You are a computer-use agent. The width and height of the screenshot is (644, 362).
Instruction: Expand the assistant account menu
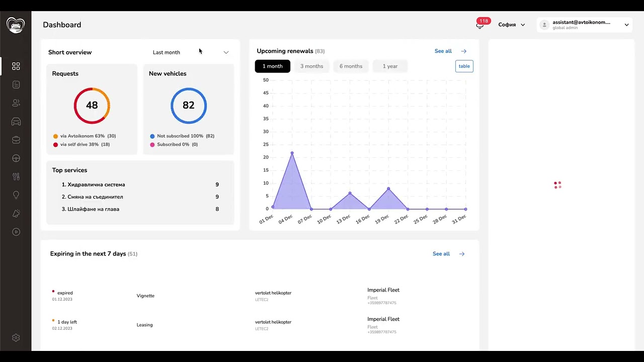tap(626, 25)
